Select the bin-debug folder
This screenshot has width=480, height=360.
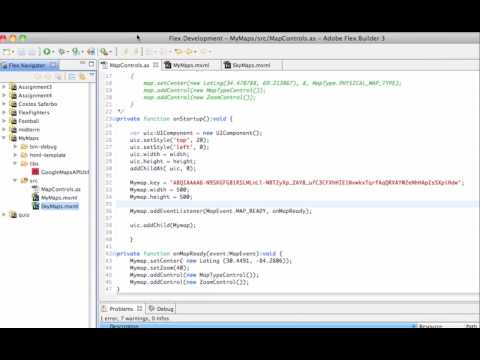[x=39, y=147]
